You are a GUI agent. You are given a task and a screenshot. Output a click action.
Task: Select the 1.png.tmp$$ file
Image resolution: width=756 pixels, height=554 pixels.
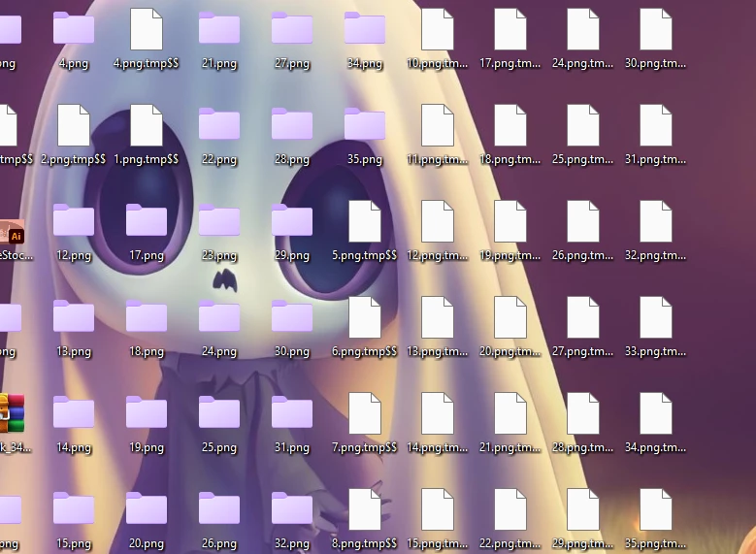click(x=147, y=125)
